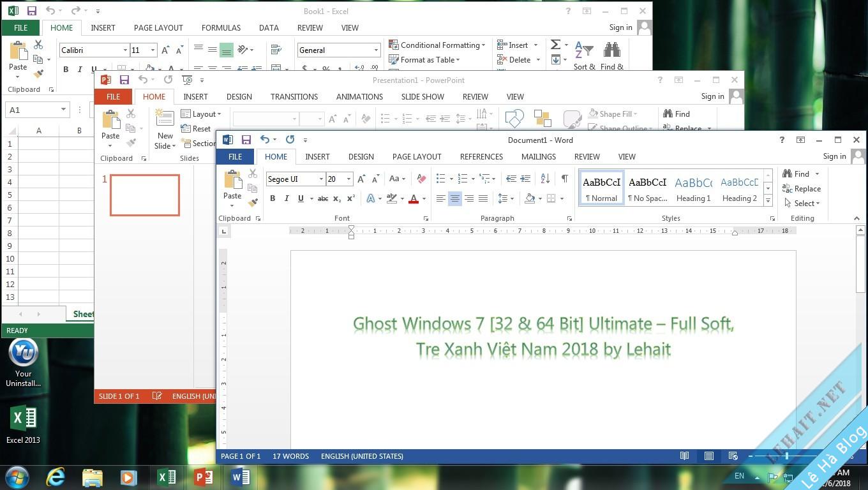Click Start From Beginning icon in PowerPoint toolbar

(187, 80)
